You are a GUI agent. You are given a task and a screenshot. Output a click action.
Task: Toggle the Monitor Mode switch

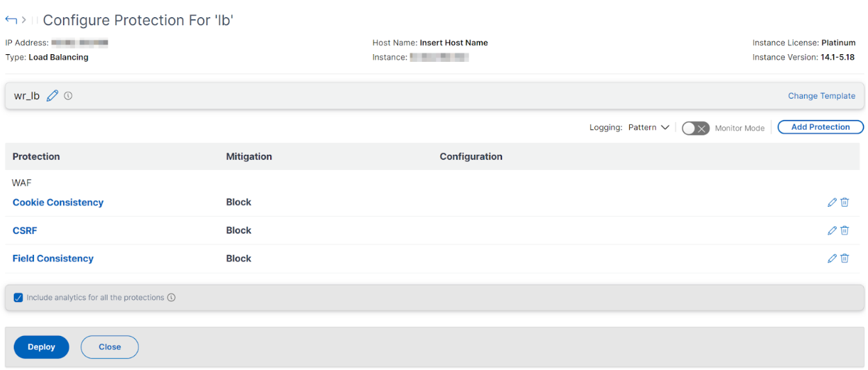(695, 128)
